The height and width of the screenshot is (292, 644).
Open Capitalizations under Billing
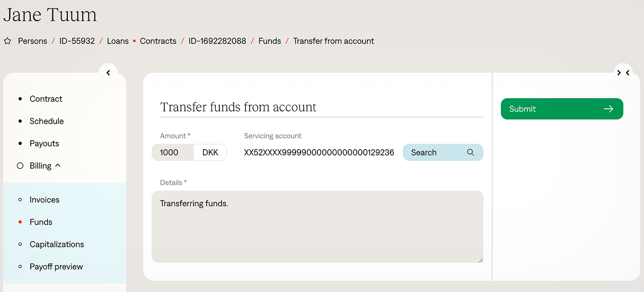(x=57, y=244)
